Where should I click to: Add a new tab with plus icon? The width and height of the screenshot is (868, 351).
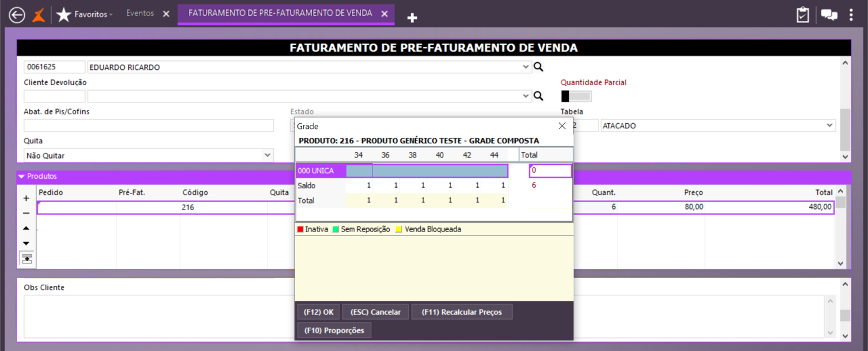click(x=412, y=18)
